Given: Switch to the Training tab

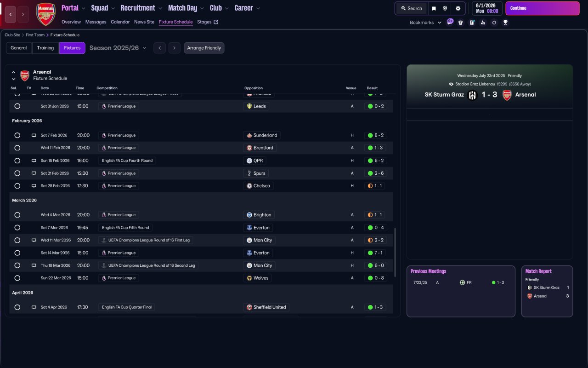Looking at the screenshot, I should point(45,48).
